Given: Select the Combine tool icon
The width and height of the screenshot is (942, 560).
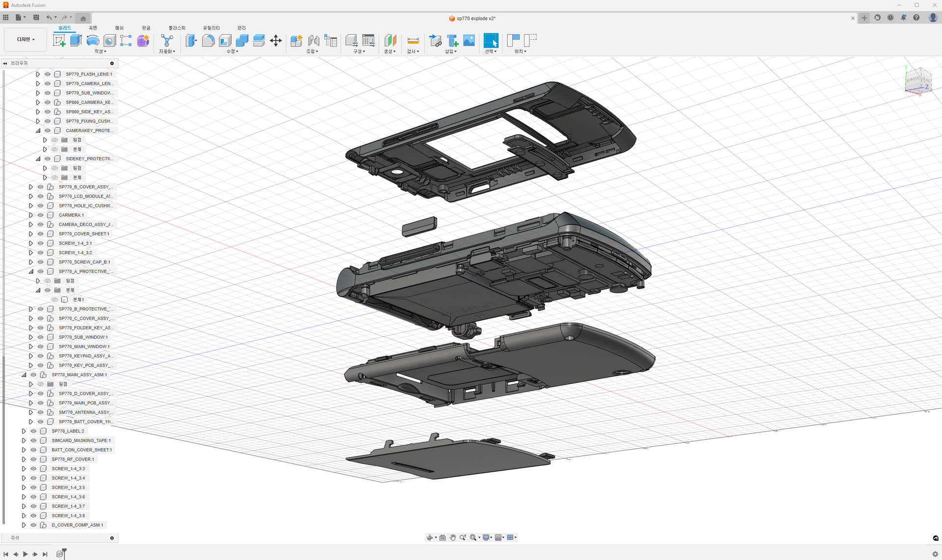Looking at the screenshot, I should tap(242, 40).
